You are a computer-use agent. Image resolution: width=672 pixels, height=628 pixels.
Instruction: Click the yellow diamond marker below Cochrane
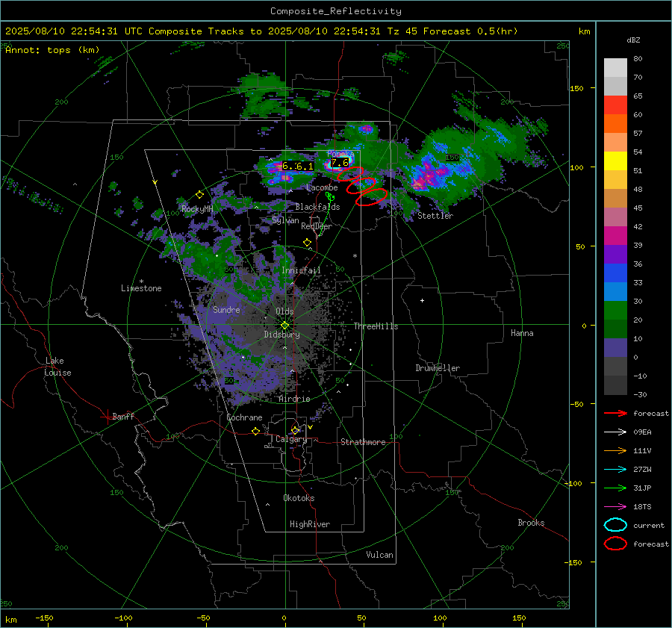[256, 432]
